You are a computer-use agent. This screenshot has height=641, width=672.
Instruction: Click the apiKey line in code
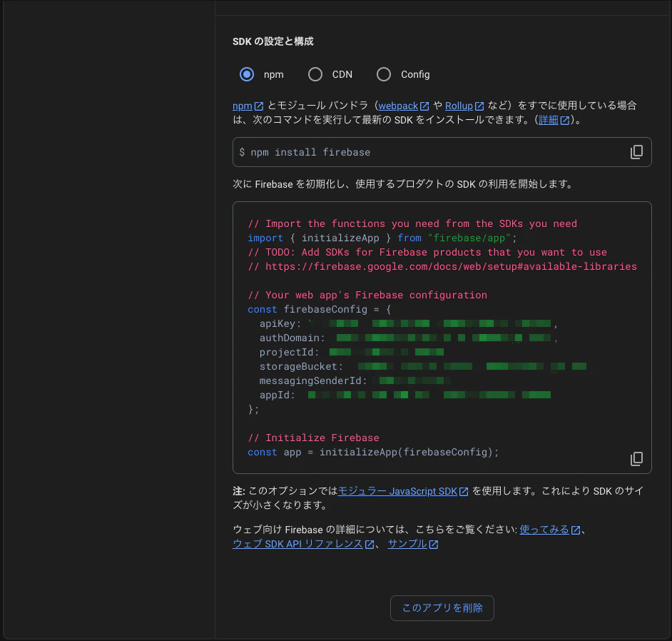[409, 324]
